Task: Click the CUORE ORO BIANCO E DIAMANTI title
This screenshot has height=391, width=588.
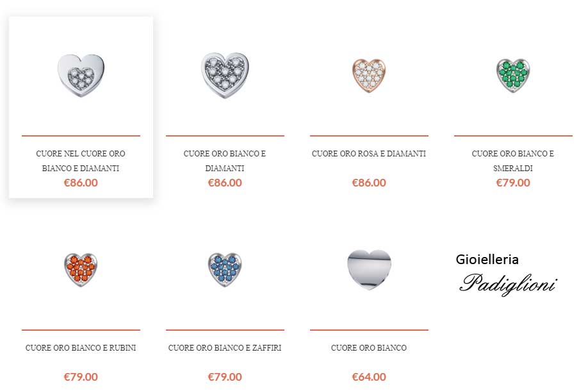Action: click(225, 161)
